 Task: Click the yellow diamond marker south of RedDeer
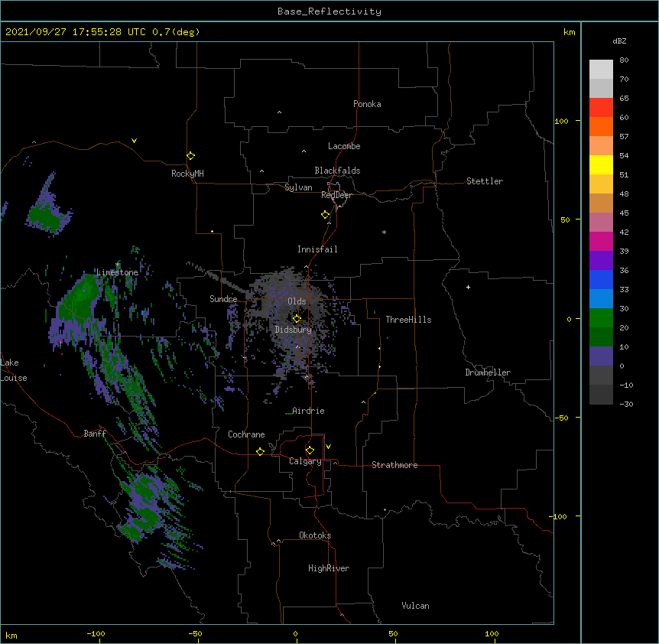tap(325, 215)
